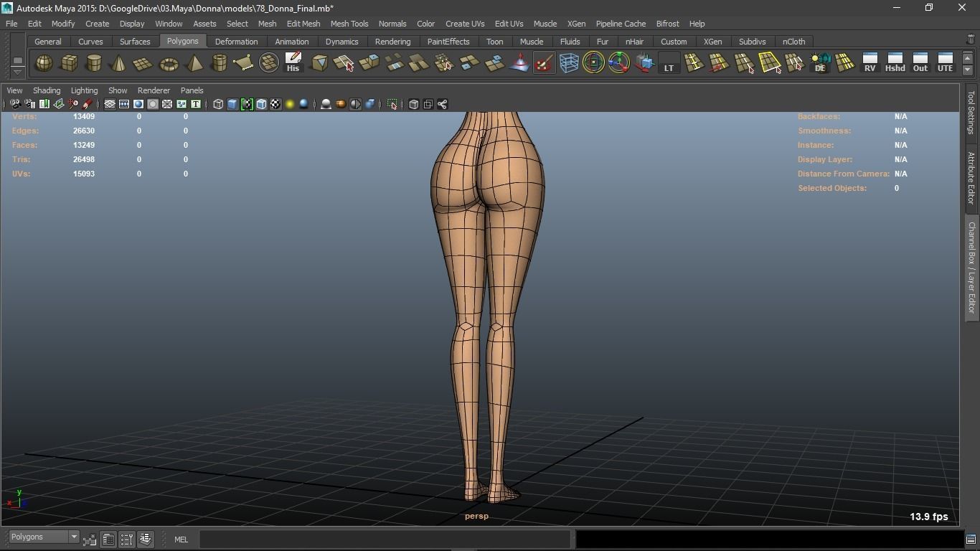Toggle textured display checker icon
The height and width of the screenshot is (551, 980).
click(275, 105)
